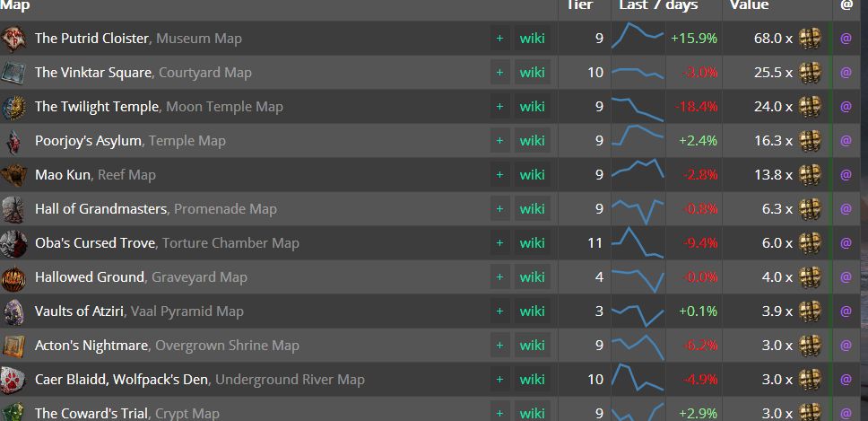Image resolution: width=868 pixels, height=421 pixels.
Task: Sort table by Value column header
Action: pyautogui.click(x=749, y=5)
